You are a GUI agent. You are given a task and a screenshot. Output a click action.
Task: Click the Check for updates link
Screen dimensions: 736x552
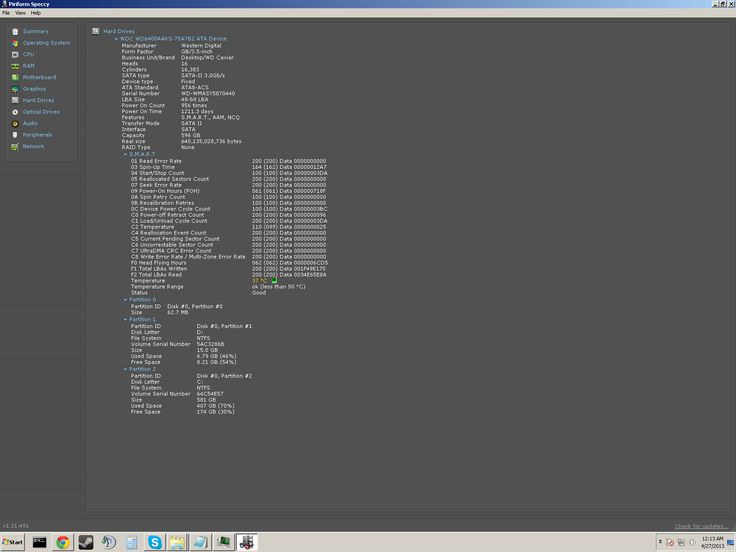point(701,526)
